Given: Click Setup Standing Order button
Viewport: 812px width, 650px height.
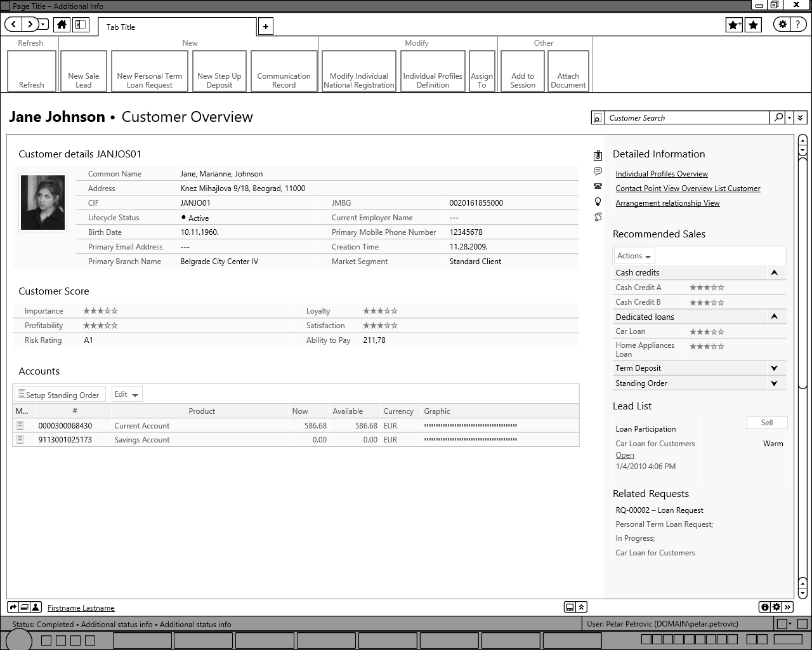Looking at the screenshot, I should tap(60, 395).
